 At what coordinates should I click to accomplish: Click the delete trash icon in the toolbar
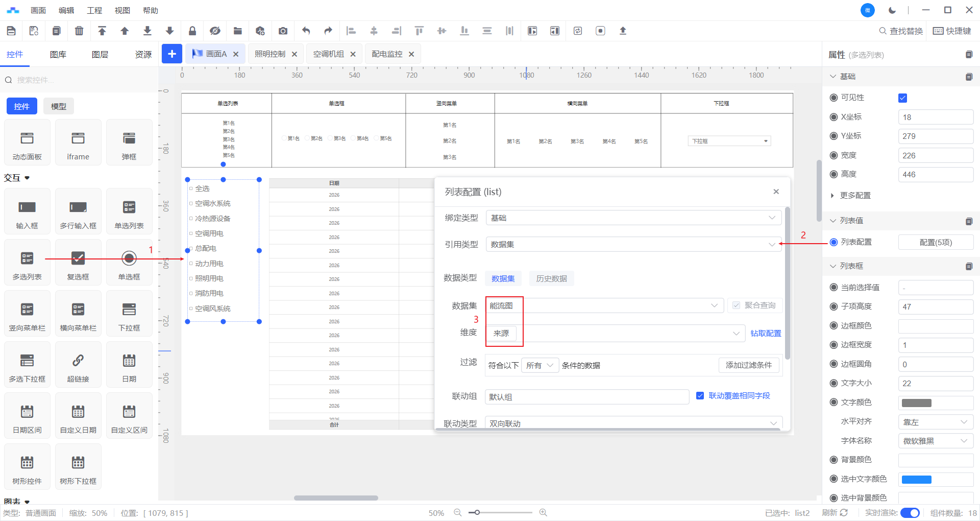(x=79, y=31)
